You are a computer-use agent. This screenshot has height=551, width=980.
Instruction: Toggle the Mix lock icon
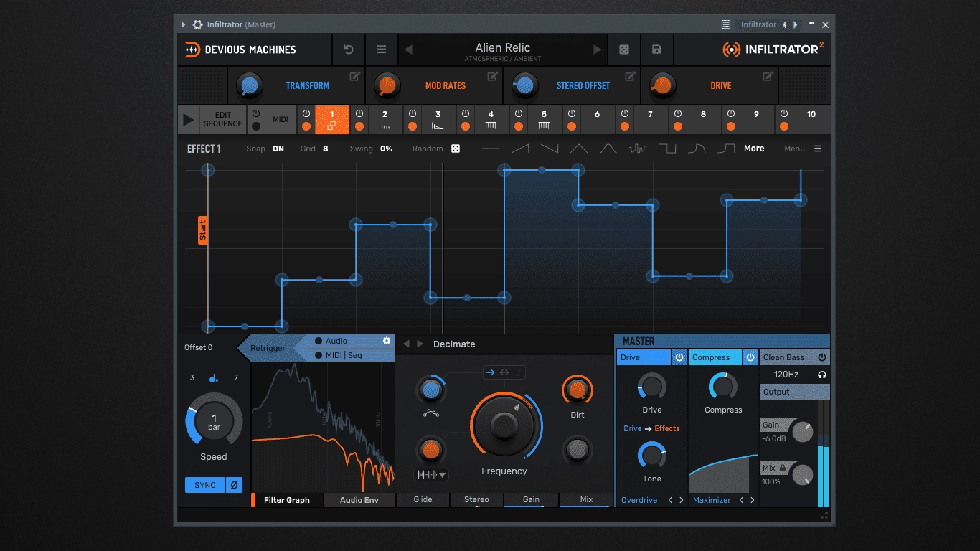click(x=783, y=468)
